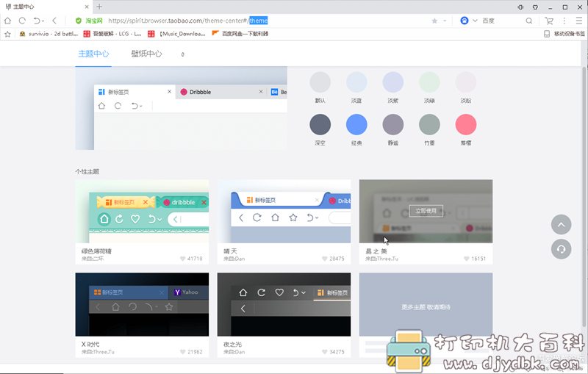Click the title bar sound icon

coord(520,7)
